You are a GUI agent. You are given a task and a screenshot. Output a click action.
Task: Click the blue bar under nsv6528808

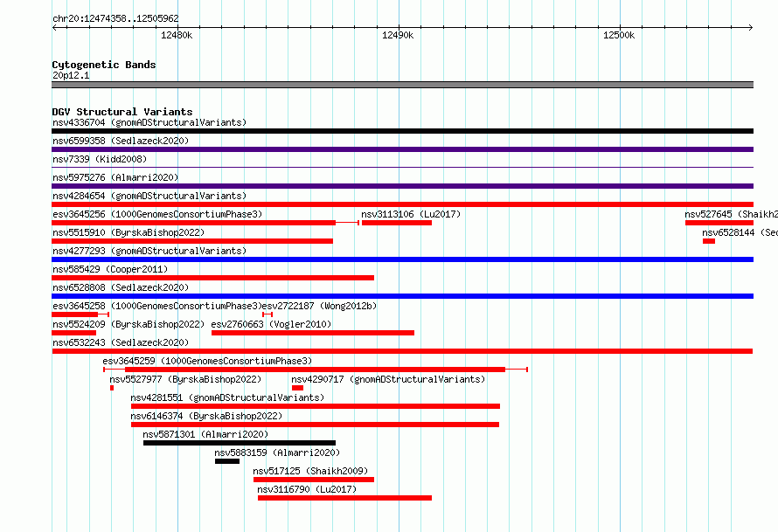point(402,296)
